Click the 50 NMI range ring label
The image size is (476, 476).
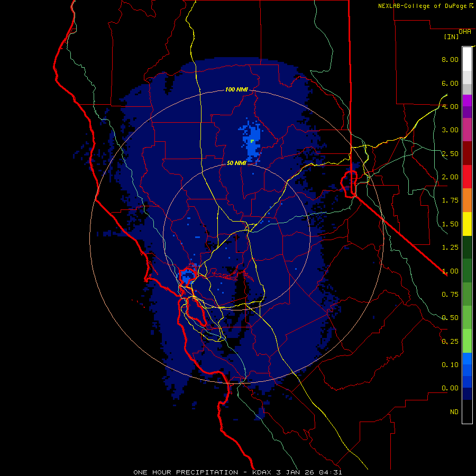[x=236, y=163]
